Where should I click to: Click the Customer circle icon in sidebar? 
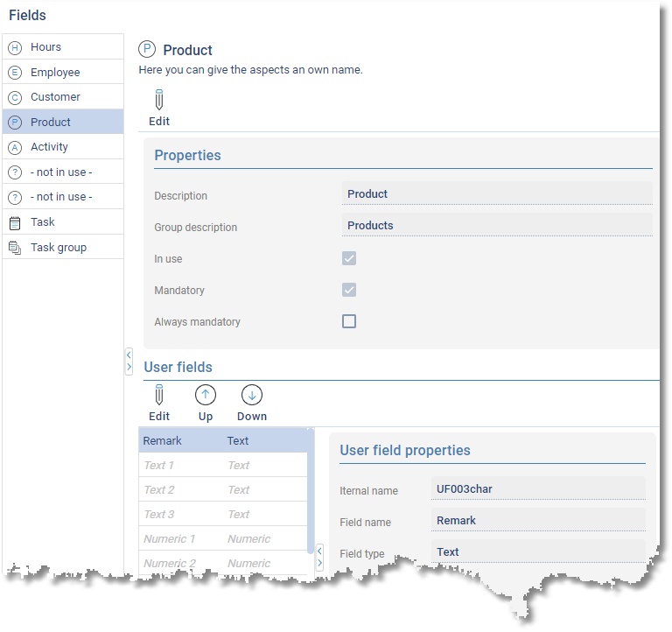15,98
